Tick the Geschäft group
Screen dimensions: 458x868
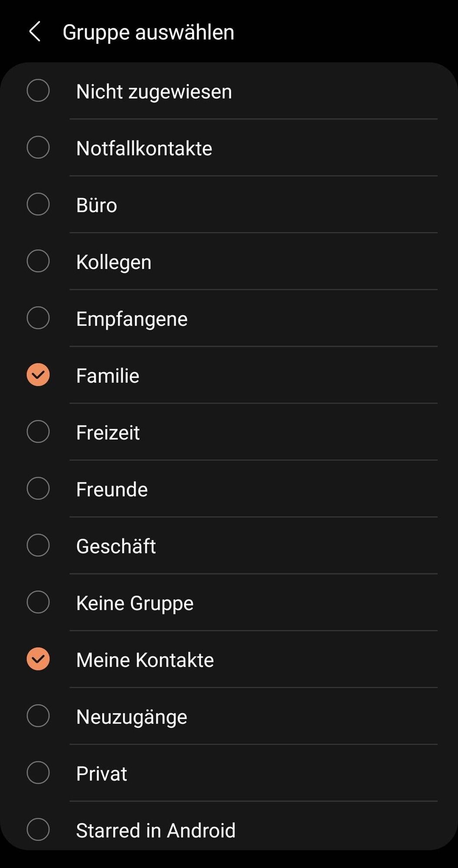[x=38, y=545]
